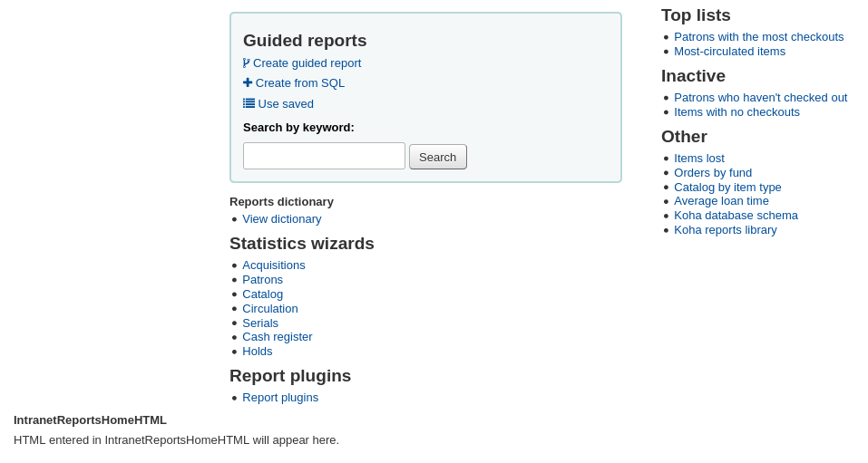
Task: Open Patrons who haven't checked out
Action: pyautogui.click(x=761, y=98)
